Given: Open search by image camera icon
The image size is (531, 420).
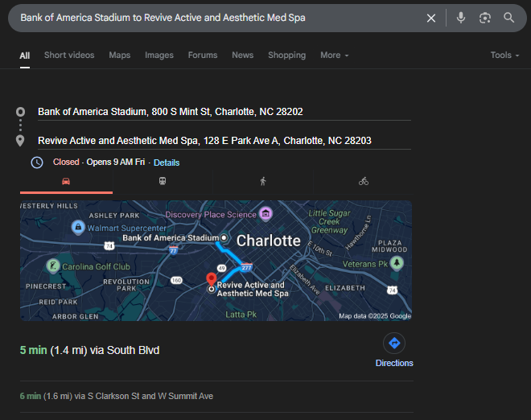Looking at the screenshot, I should (485, 18).
